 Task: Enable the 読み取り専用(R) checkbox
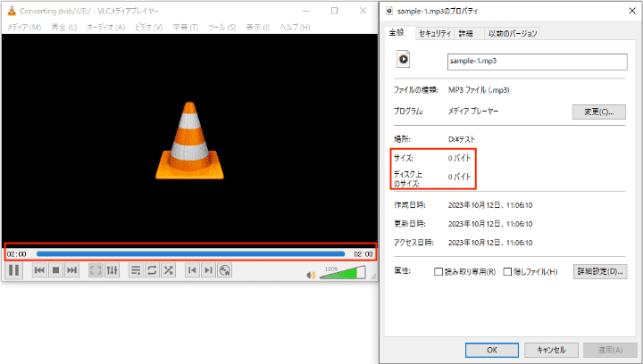[438, 271]
